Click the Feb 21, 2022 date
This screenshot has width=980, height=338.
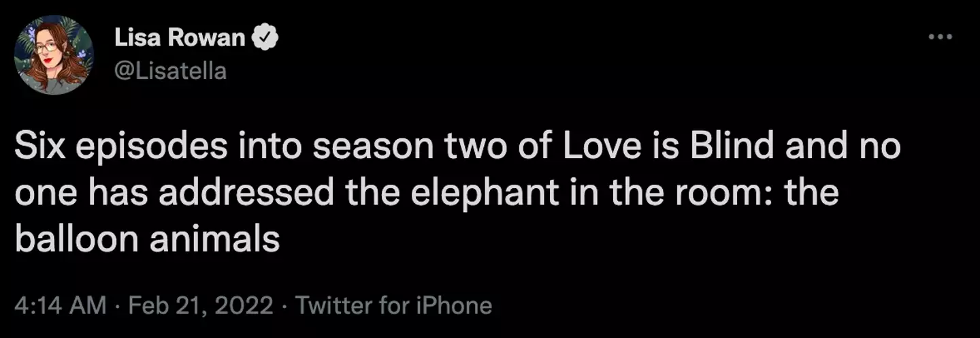coord(201,305)
